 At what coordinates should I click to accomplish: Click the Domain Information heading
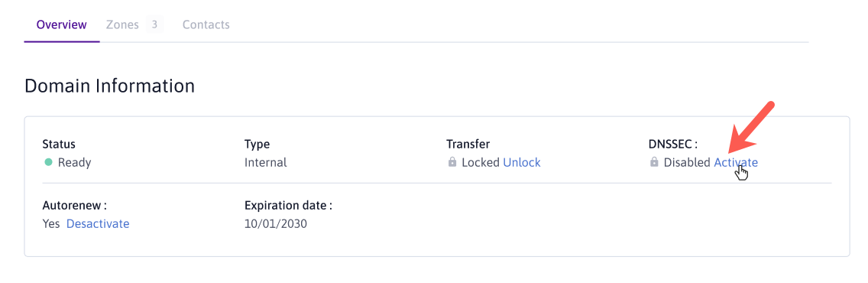109,86
